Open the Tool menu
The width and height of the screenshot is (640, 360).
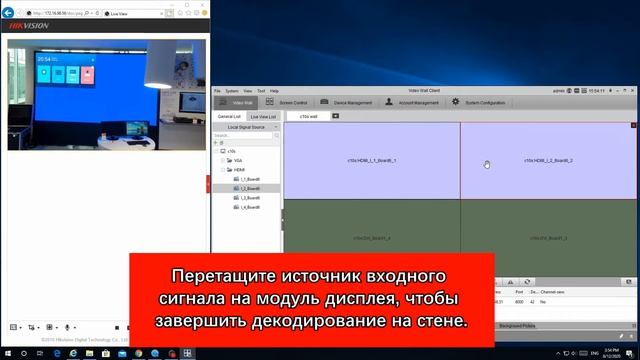(x=261, y=91)
